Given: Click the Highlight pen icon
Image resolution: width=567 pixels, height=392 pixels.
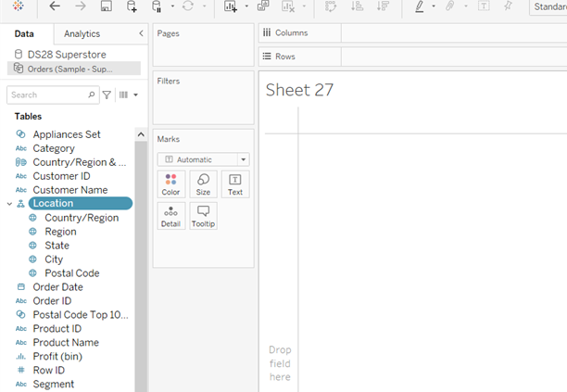Looking at the screenshot, I should point(420,6).
